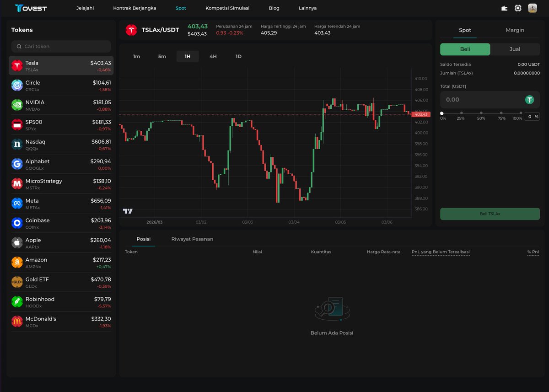Switch to the Margin trading tab
The width and height of the screenshot is (549, 392).
(x=515, y=30)
